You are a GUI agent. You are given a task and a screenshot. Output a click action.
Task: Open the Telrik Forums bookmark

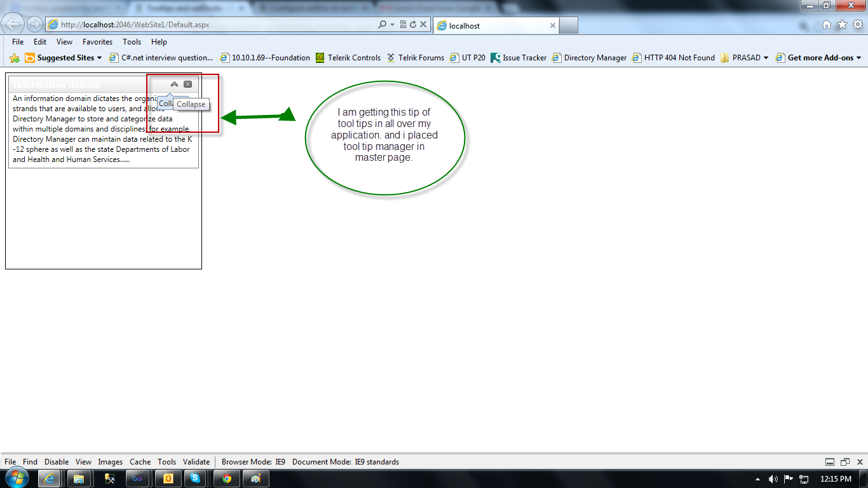point(416,58)
